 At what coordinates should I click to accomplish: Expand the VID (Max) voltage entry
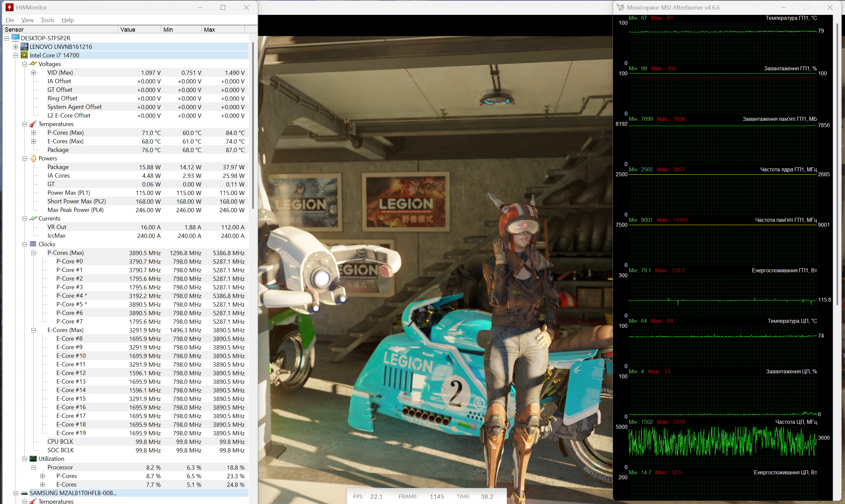33,73
